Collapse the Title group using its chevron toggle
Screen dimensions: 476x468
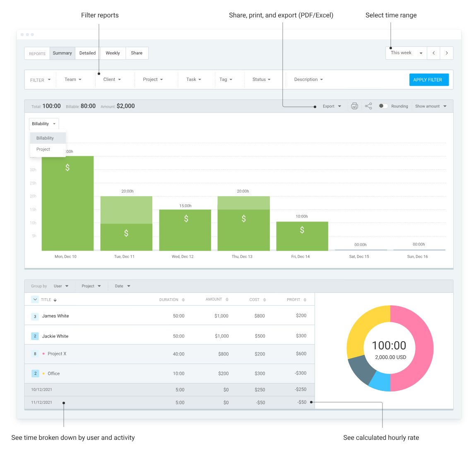pos(35,299)
